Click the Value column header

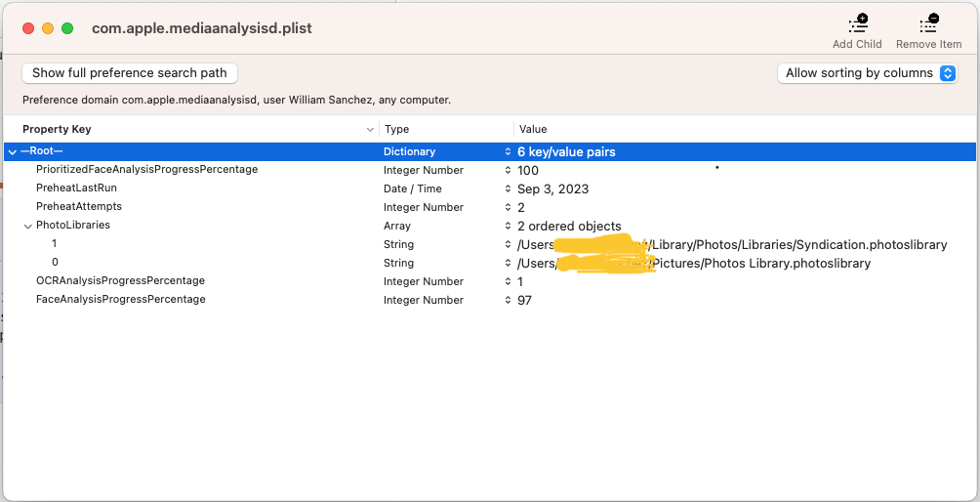tap(533, 129)
